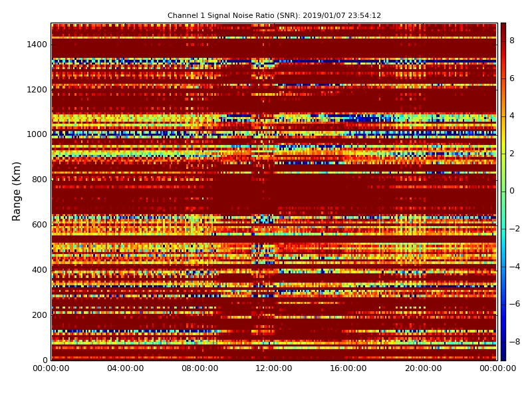Click the "Range (Km)" y-axis label
This screenshot has height=399, width=532.
point(16,192)
